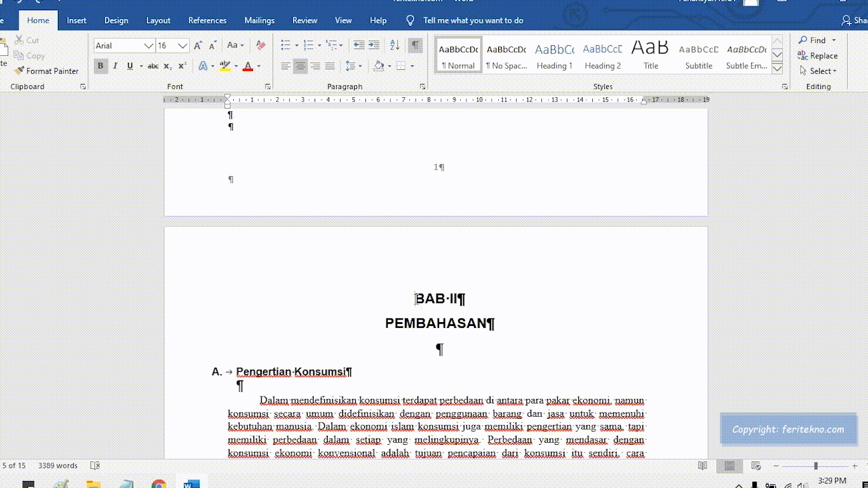
Task: Open Chrome from the taskbar
Action: [x=159, y=485]
